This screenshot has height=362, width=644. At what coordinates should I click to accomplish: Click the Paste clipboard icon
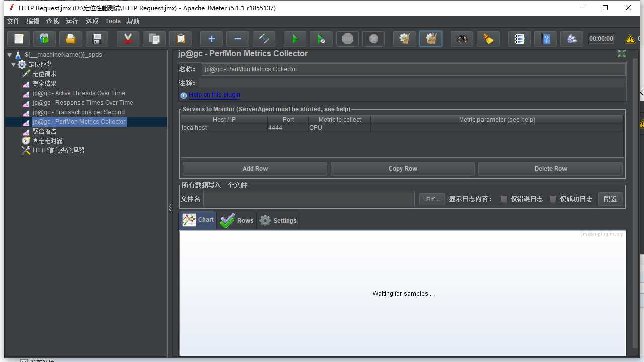click(181, 39)
